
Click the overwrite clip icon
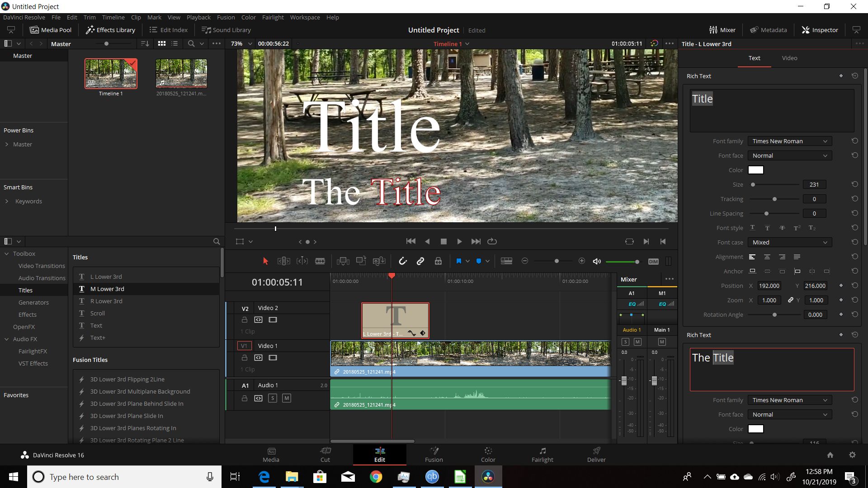tap(361, 261)
